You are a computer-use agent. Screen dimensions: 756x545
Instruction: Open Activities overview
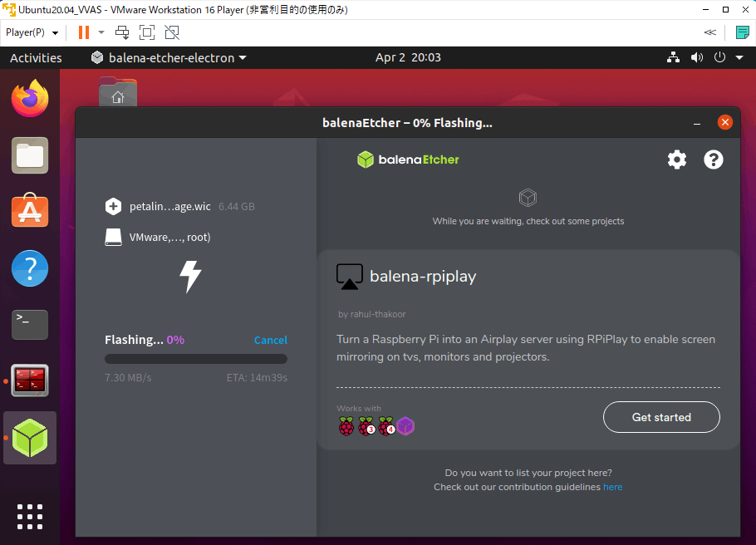click(x=37, y=57)
